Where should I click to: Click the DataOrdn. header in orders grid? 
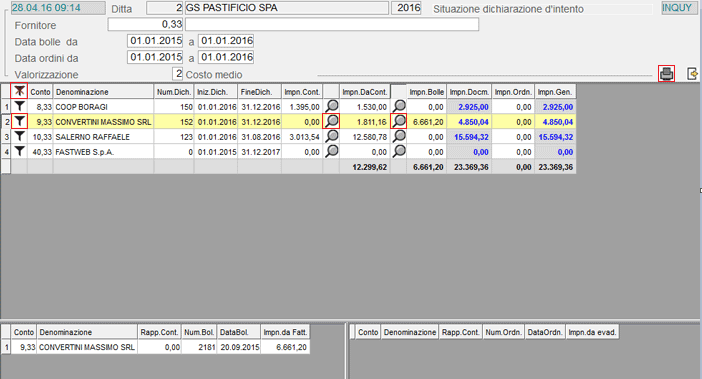click(545, 332)
